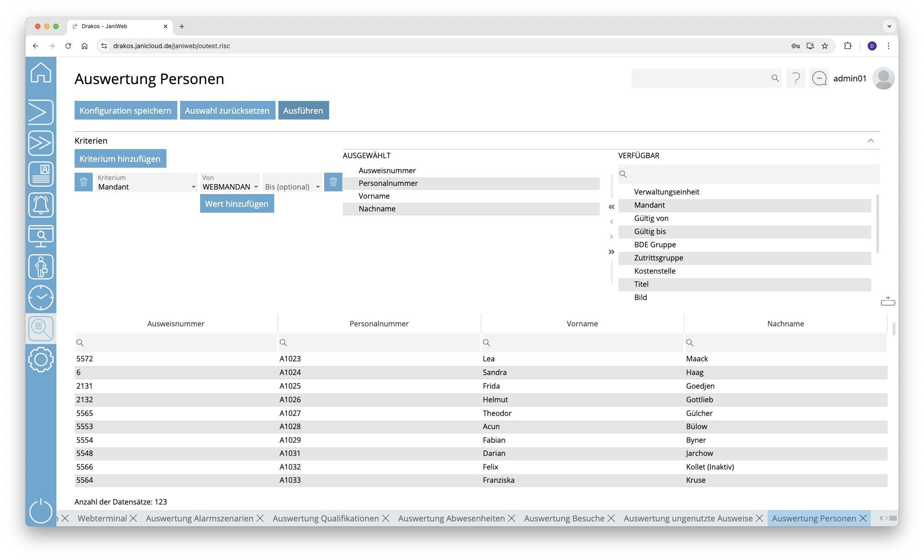Open settings gear in sidebar

coord(41,360)
